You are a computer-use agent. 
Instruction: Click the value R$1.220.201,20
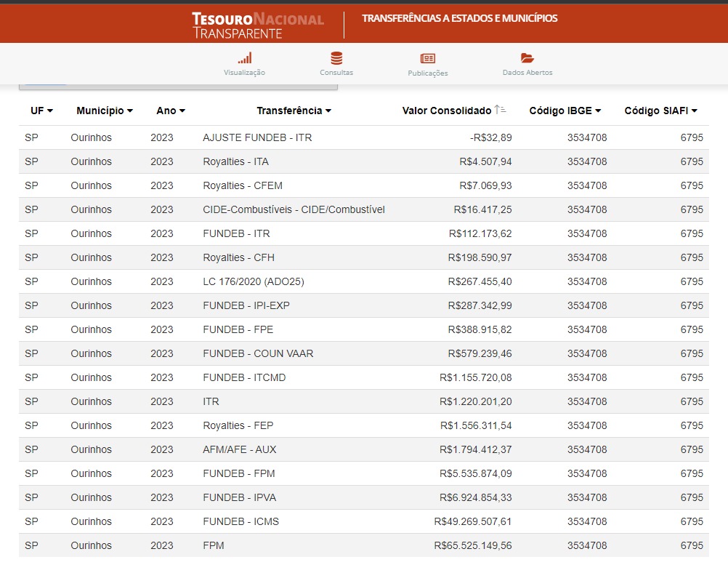476,401
